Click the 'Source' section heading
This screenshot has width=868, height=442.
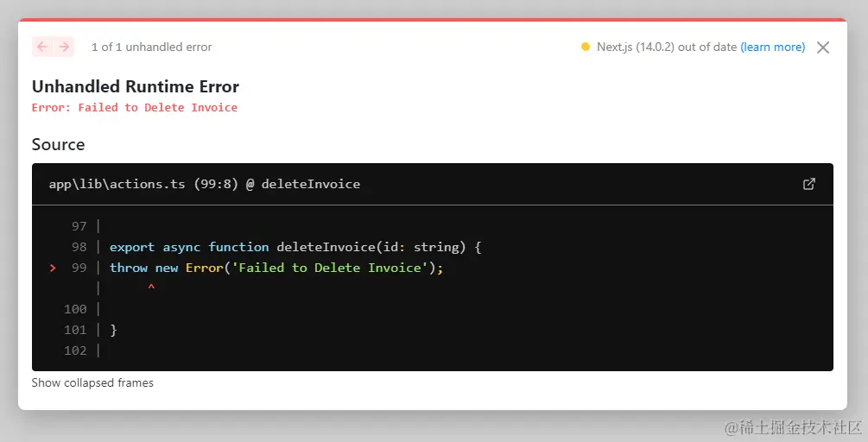[58, 144]
